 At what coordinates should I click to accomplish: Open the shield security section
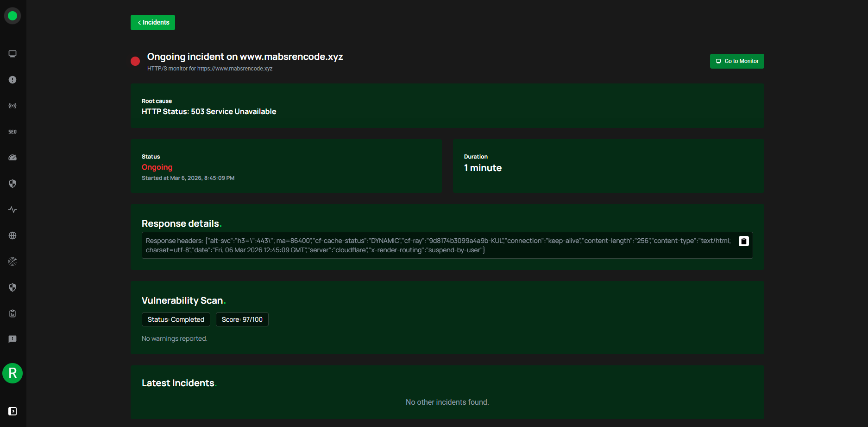click(x=13, y=183)
